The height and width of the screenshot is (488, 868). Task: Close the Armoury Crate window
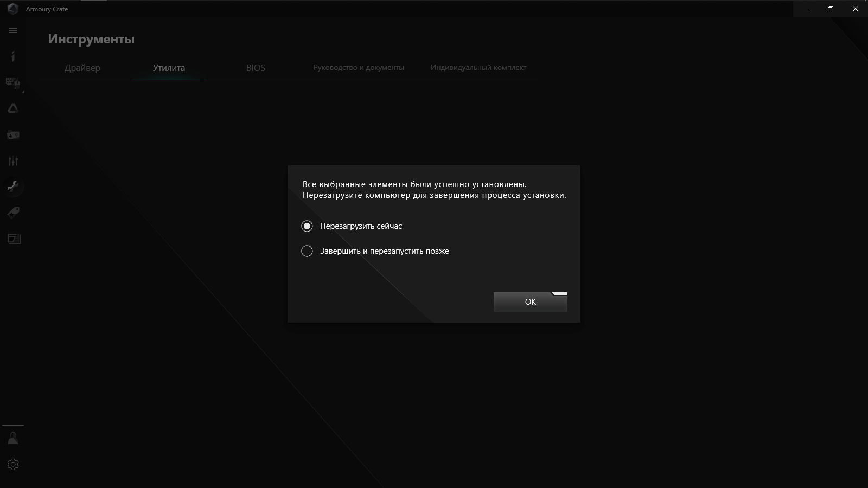pos(856,9)
